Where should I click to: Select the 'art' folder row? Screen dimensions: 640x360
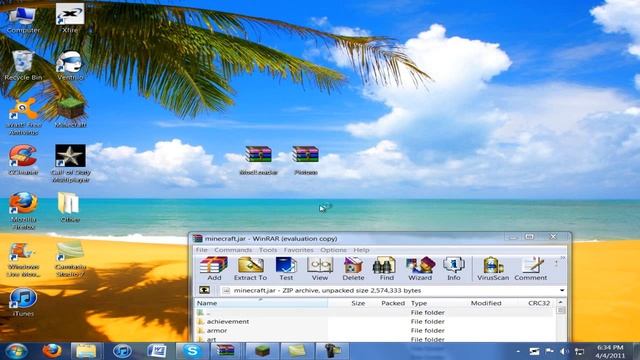374,339
